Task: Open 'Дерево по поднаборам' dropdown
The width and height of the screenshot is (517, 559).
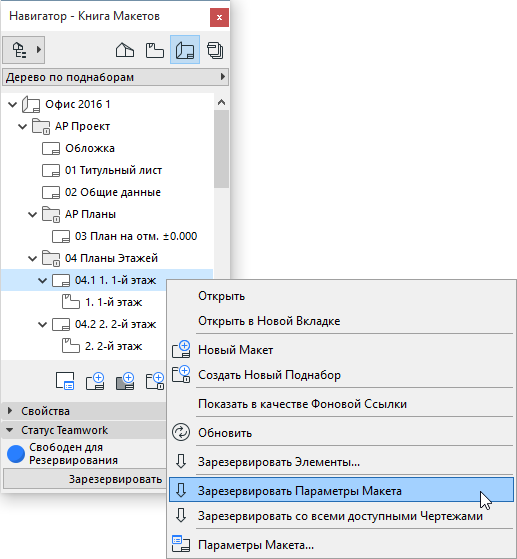Action: tap(116, 77)
